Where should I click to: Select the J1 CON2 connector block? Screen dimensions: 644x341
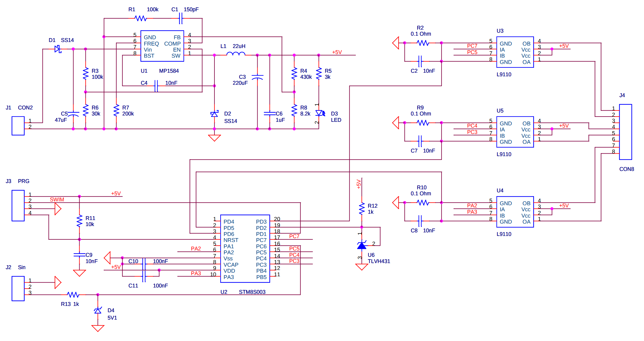tap(18, 126)
